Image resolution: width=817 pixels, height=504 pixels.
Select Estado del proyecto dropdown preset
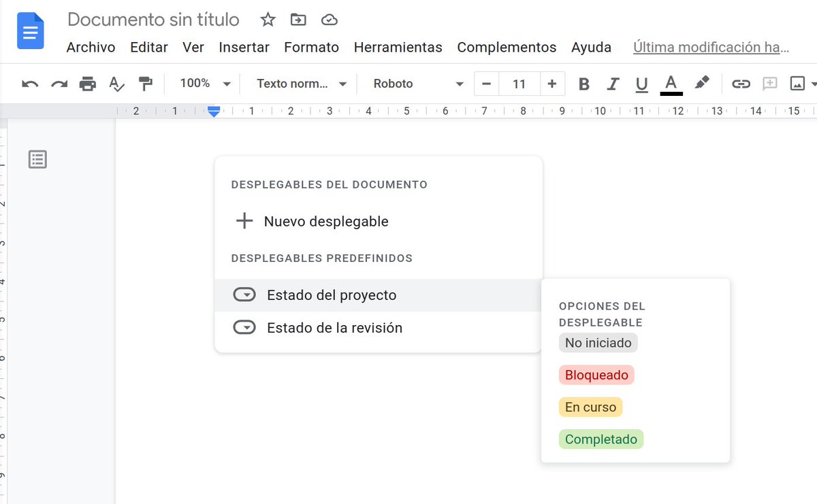click(x=378, y=295)
